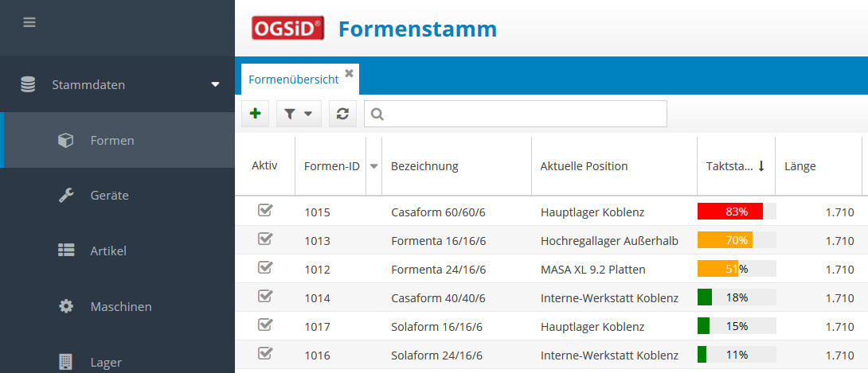Open Artikel via the list icon

coord(66,251)
